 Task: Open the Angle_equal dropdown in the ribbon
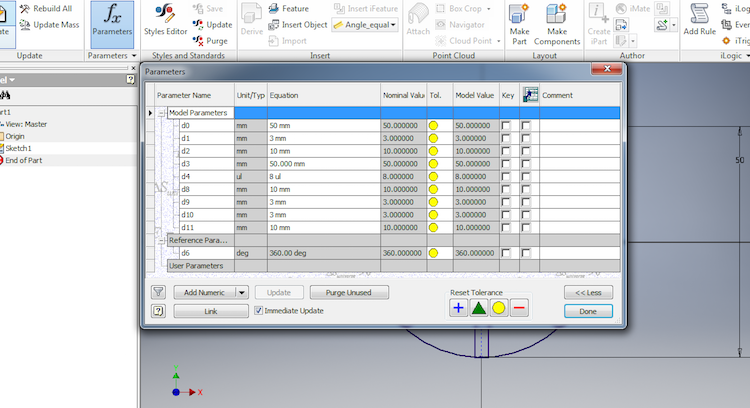(x=394, y=24)
